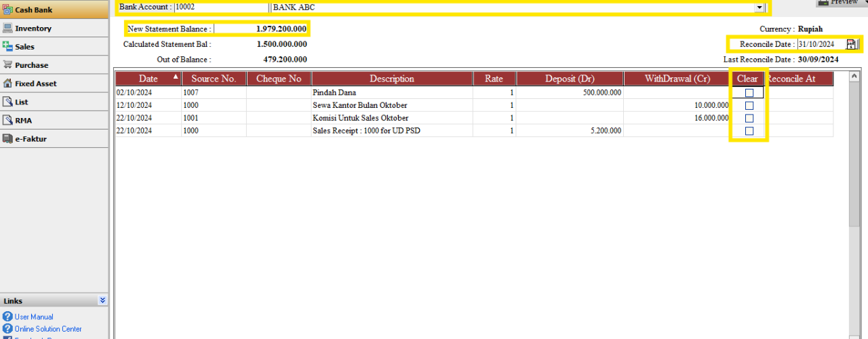Click the Fixed Asset house icon
Image resolution: width=868 pixels, height=339 pixels.
tap(7, 83)
